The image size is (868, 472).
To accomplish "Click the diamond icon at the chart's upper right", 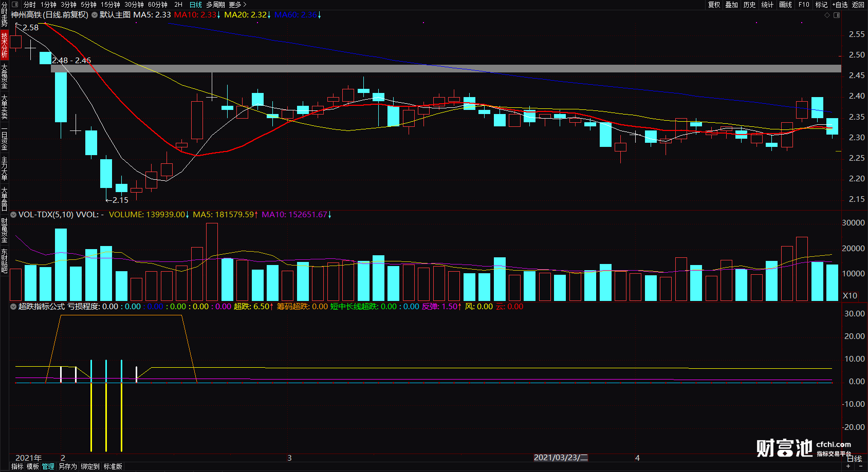I will (x=827, y=15).
